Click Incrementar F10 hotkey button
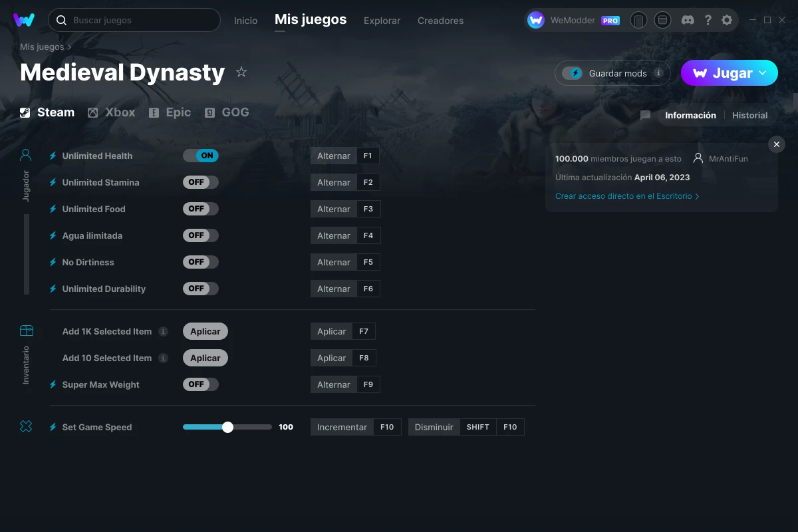Screen dimensions: 798x532 (356, 427)
